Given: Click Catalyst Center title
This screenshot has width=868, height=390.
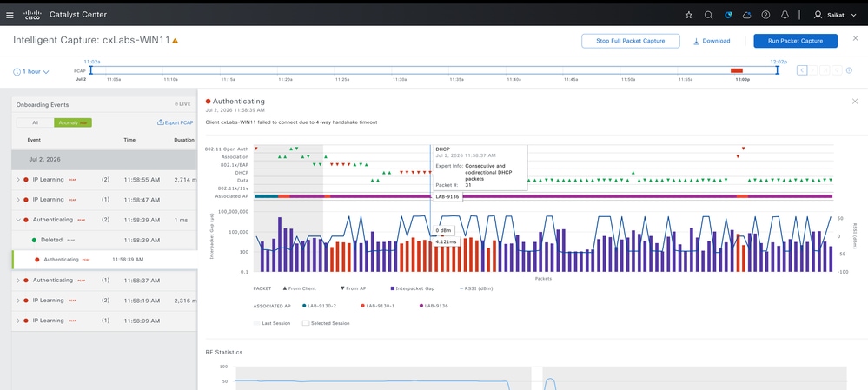Looking at the screenshot, I should coord(78,15).
